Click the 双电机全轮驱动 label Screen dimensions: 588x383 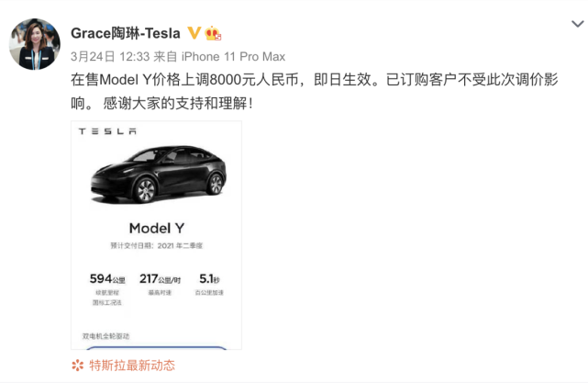click(105, 336)
